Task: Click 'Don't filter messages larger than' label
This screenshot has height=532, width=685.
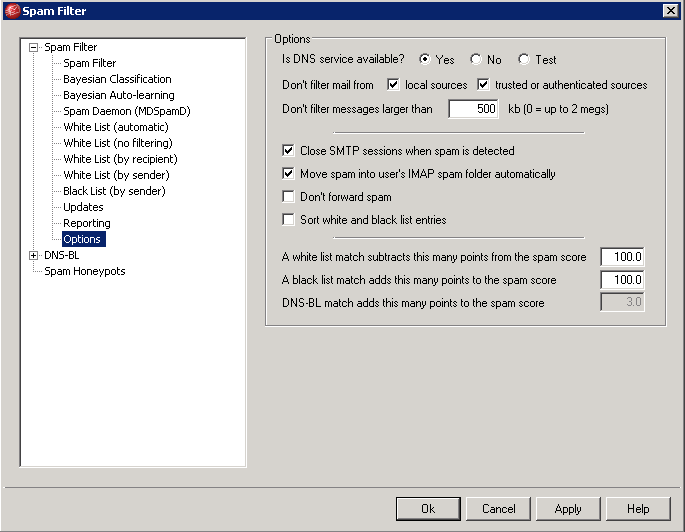Action: point(357,109)
